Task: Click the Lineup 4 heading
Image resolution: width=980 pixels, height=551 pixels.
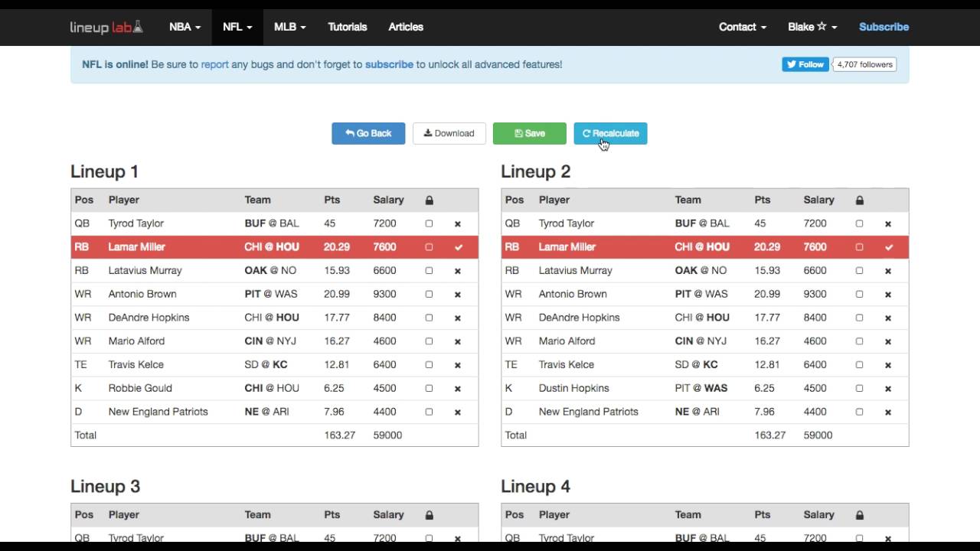Action: [536, 487]
